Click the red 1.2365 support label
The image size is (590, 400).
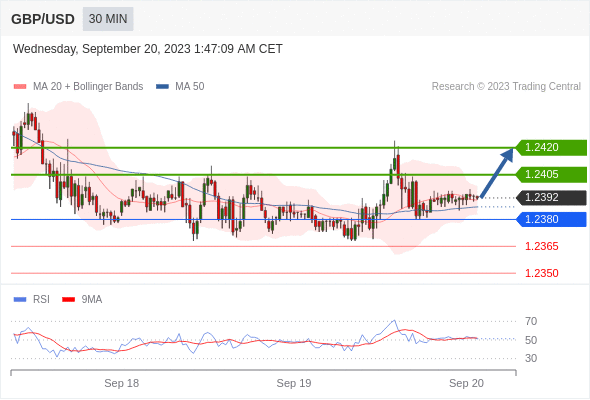(x=541, y=246)
